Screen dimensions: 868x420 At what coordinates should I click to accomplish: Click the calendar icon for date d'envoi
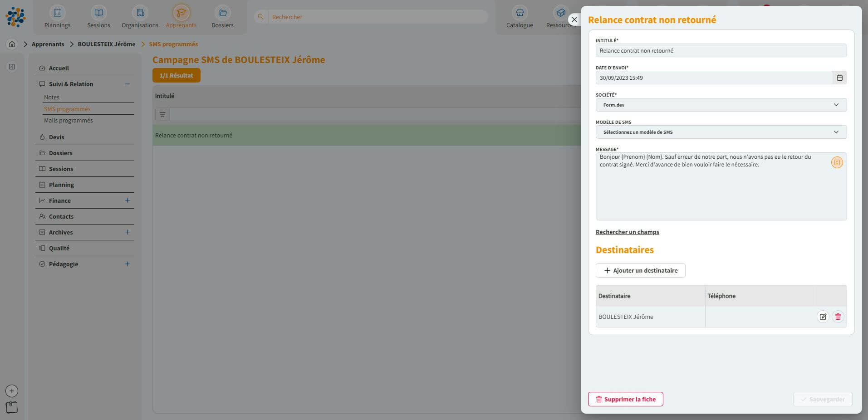(840, 78)
